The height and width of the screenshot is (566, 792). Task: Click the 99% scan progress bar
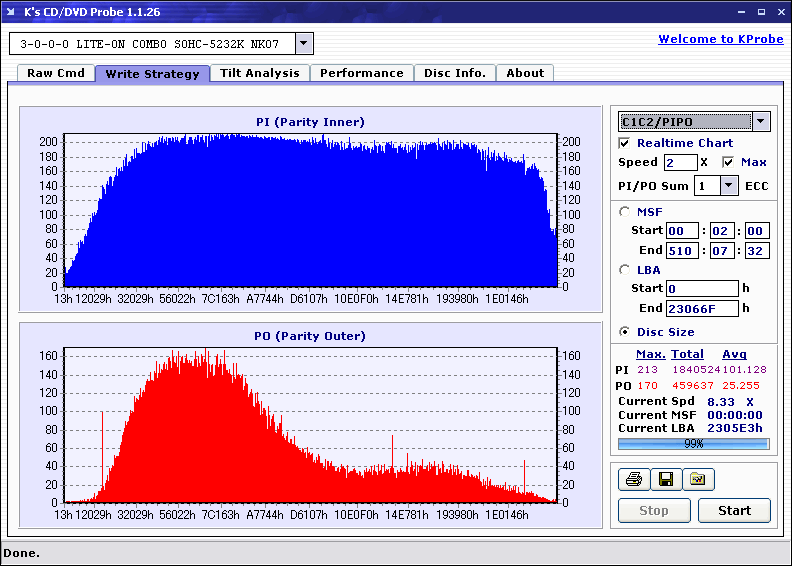pyautogui.click(x=694, y=444)
